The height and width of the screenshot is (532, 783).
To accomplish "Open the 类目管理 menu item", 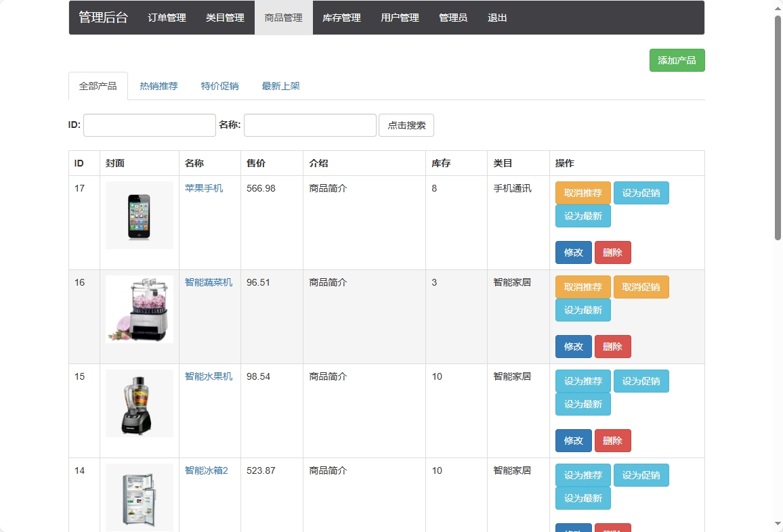I will [224, 18].
